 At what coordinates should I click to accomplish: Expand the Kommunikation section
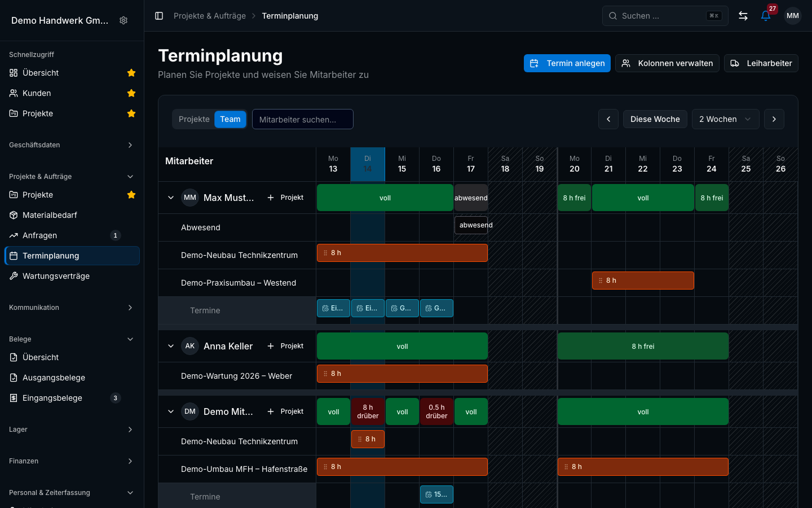72,308
